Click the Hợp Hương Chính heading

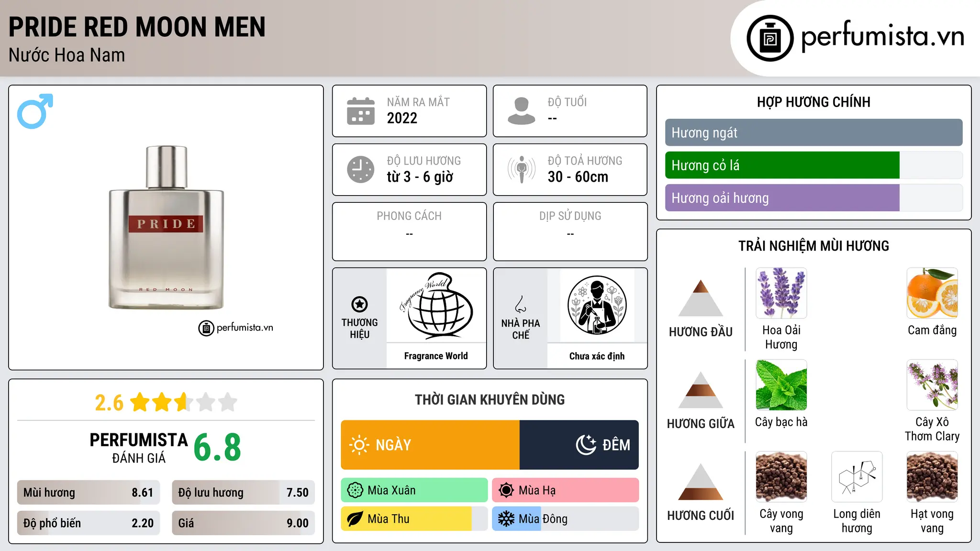(813, 102)
